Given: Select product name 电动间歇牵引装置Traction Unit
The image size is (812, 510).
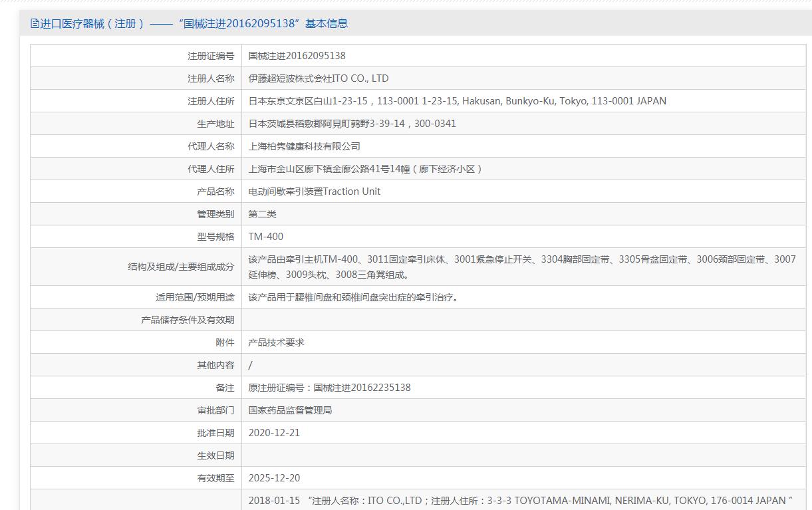Looking at the screenshot, I should (x=315, y=191).
